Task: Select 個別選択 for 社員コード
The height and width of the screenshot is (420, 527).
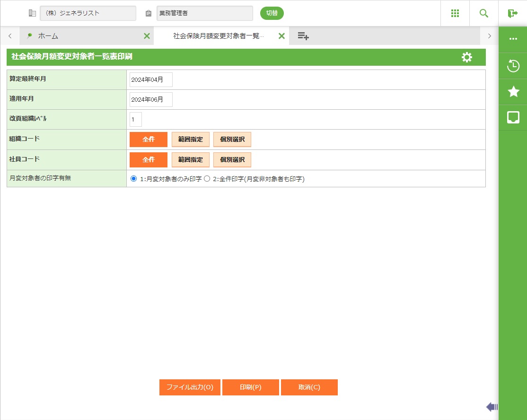Action: point(232,159)
